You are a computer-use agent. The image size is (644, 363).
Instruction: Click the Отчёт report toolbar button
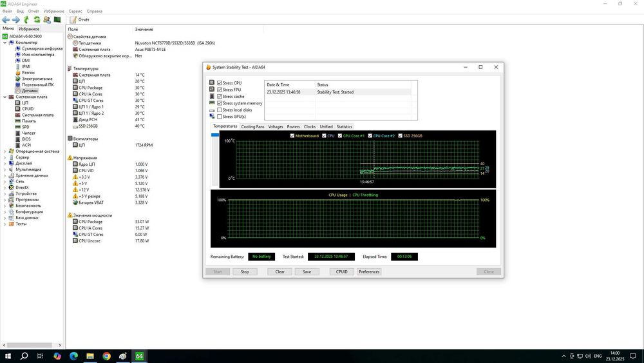tap(80, 20)
